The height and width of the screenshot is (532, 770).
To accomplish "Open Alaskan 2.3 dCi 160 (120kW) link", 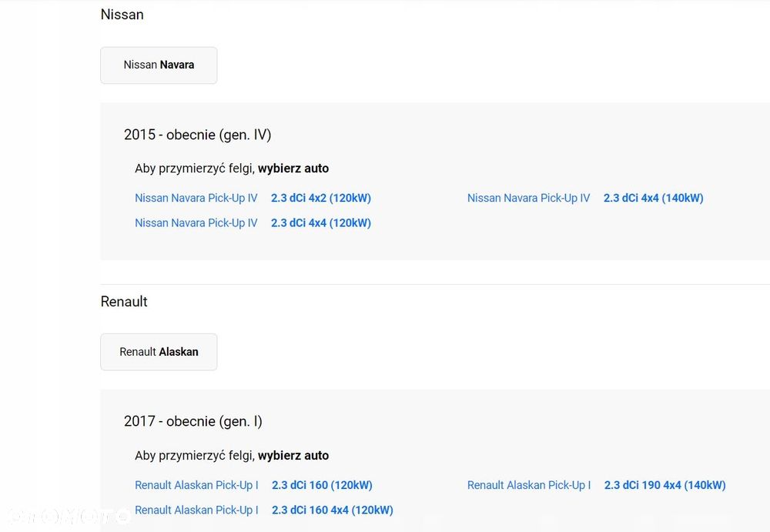I will click(322, 485).
